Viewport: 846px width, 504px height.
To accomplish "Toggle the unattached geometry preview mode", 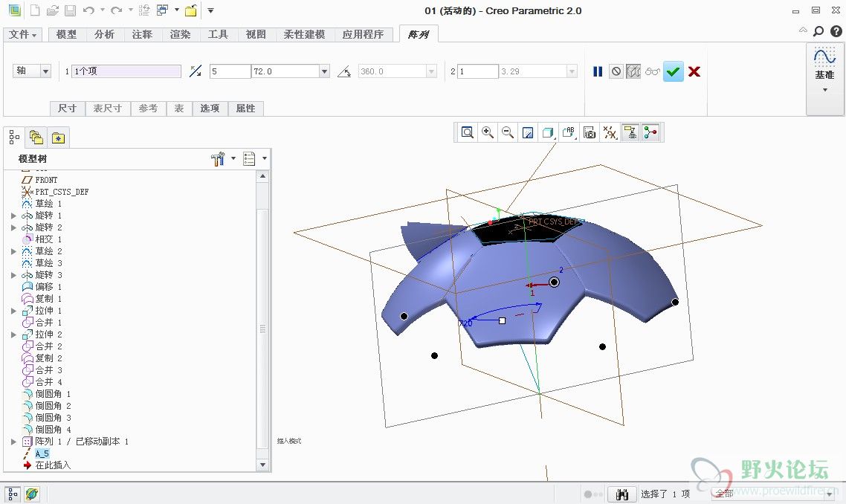I will pyautogui.click(x=633, y=71).
